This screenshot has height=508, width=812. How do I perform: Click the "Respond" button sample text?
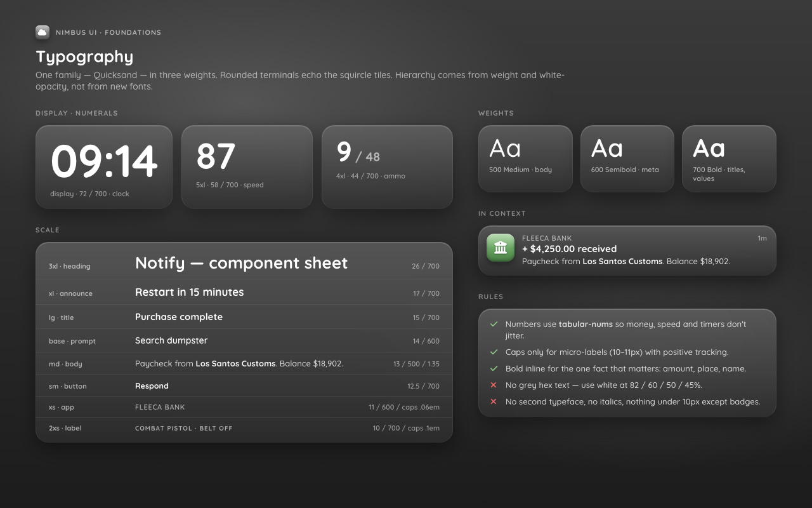click(152, 386)
